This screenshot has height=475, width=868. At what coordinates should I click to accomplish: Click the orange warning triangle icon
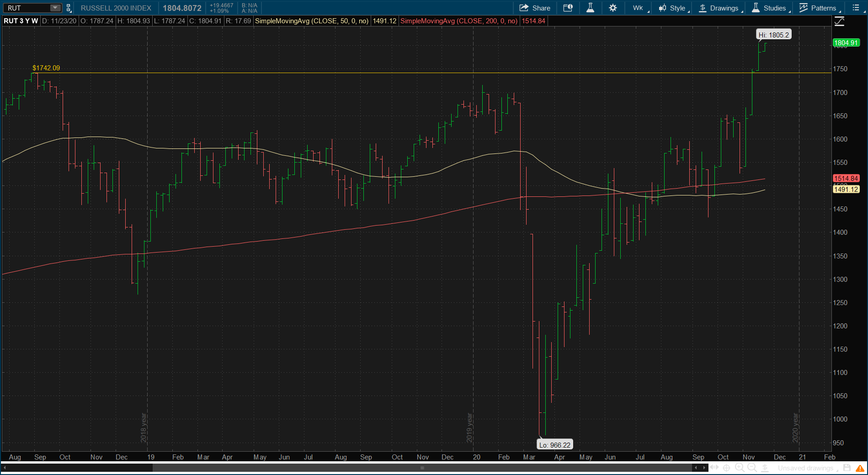pos(860,468)
